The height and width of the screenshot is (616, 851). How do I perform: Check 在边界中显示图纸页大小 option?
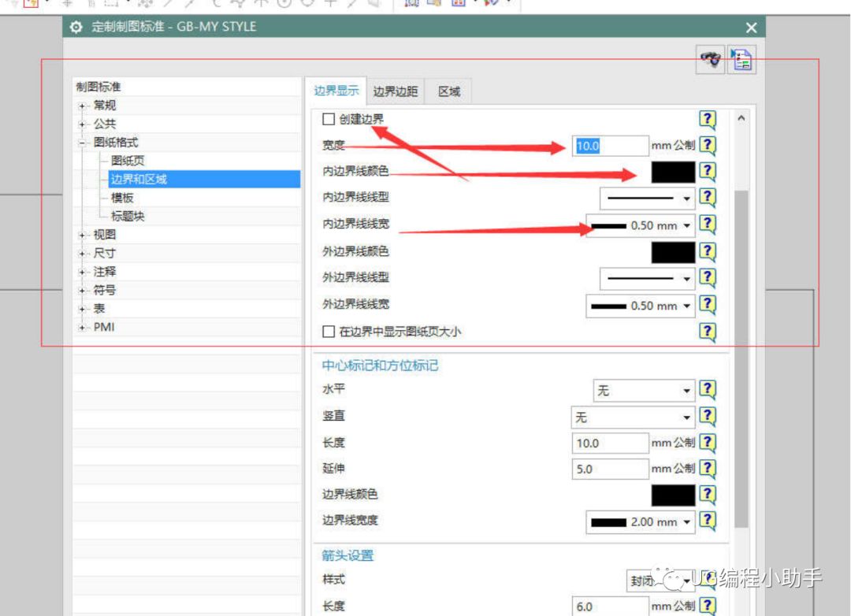[x=328, y=332]
